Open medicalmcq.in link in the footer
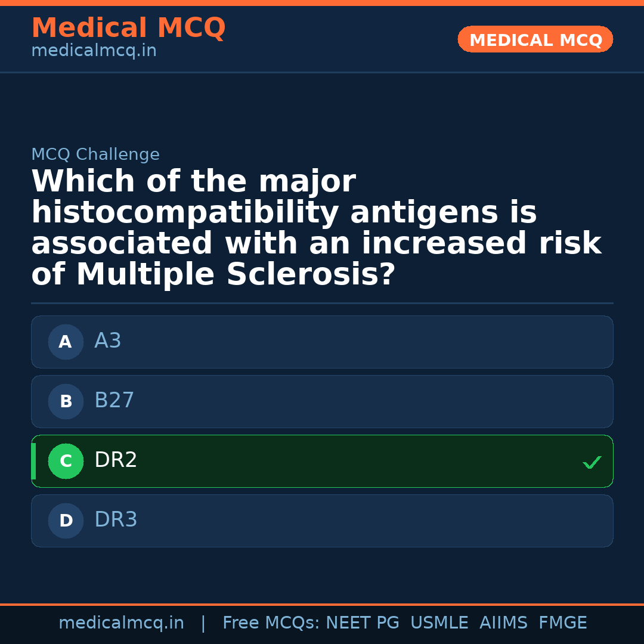Screen dimensions: 644x644 point(121,623)
